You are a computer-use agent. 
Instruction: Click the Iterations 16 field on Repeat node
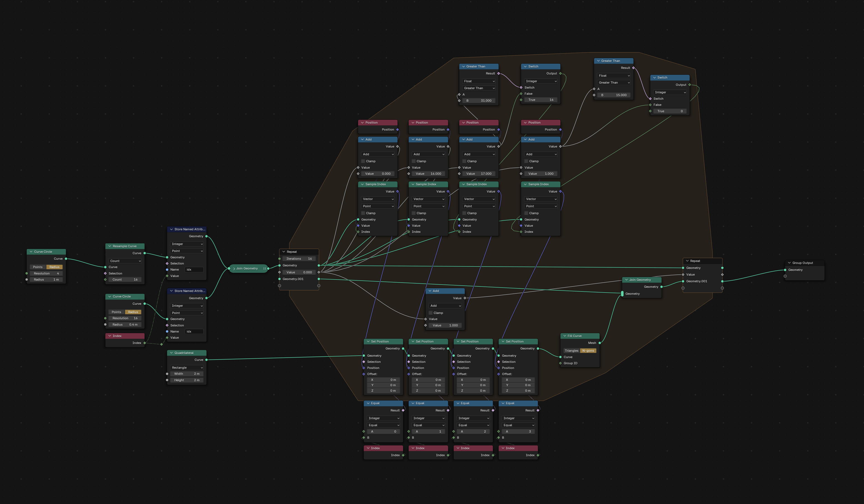pos(299,259)
